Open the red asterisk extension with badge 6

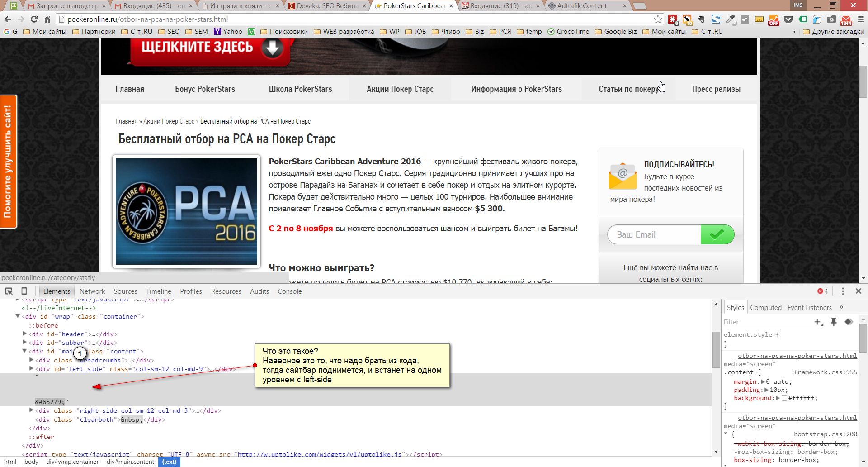pos(673,20)
